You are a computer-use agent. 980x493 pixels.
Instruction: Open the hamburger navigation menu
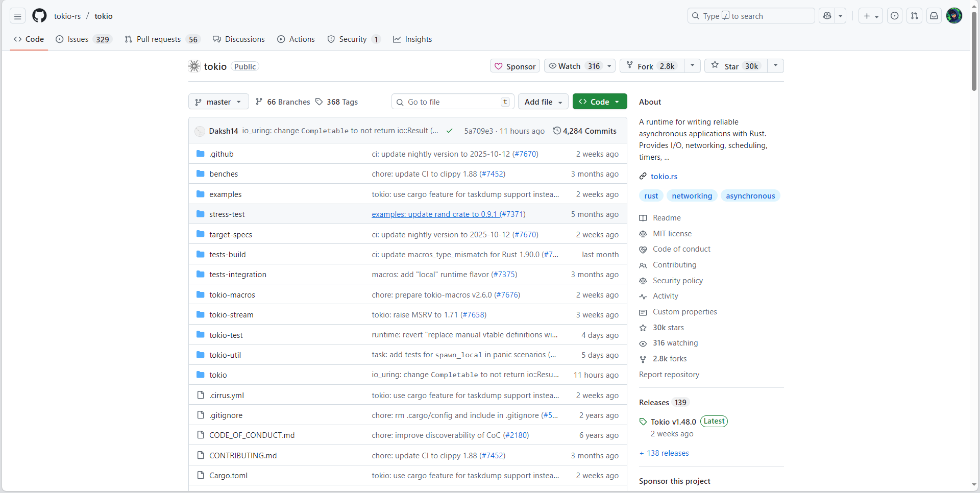click(x=17, y=16)
